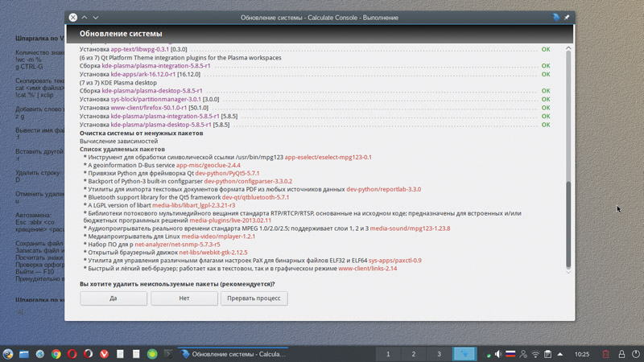Launch the red Opera browser
The image size is (644, 362).
pyautogui.click(x=72, y=354)
